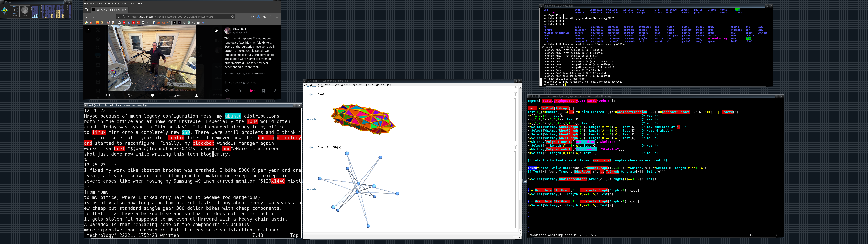Open the Palettes menu in Mathematica
This screenshot has width=868, height=244.
tap(370, 85)
